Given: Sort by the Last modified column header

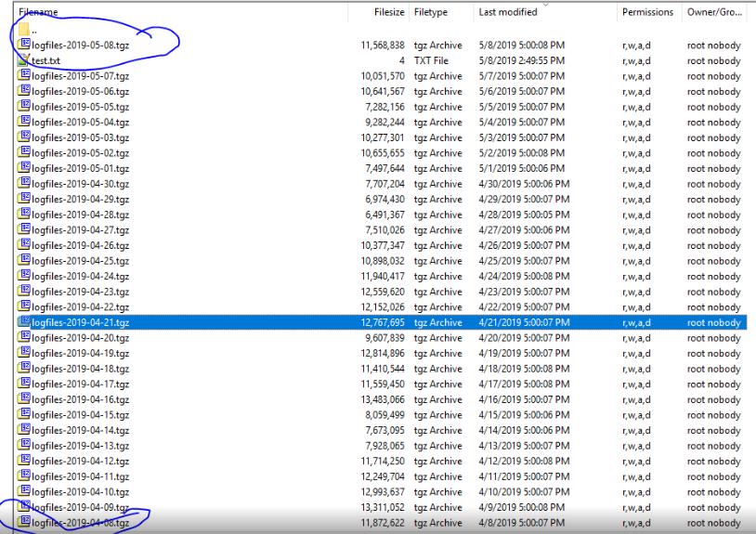Looking at the screenshot, I should pyautogui.click(x=508, y=12).
